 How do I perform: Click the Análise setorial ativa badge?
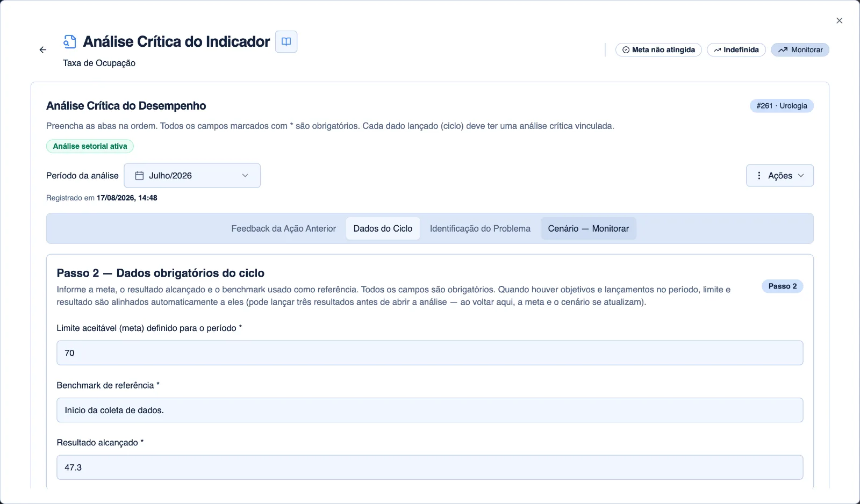90,146
